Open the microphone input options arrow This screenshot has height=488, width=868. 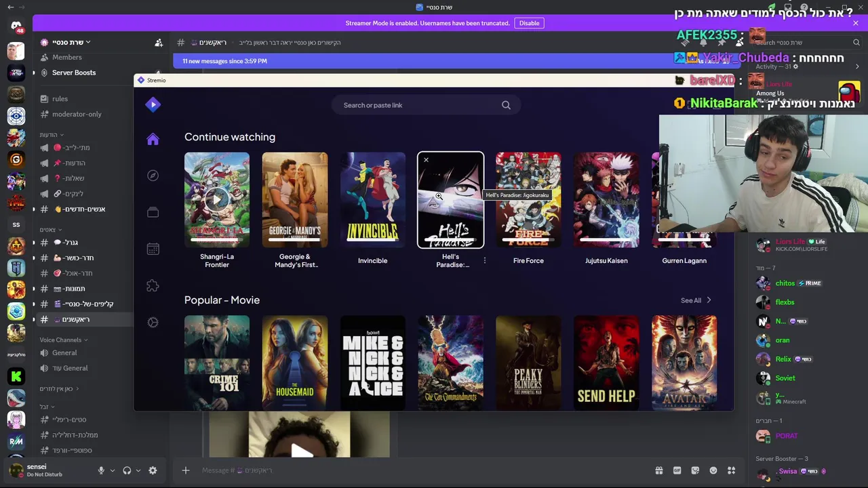[113, 470]
